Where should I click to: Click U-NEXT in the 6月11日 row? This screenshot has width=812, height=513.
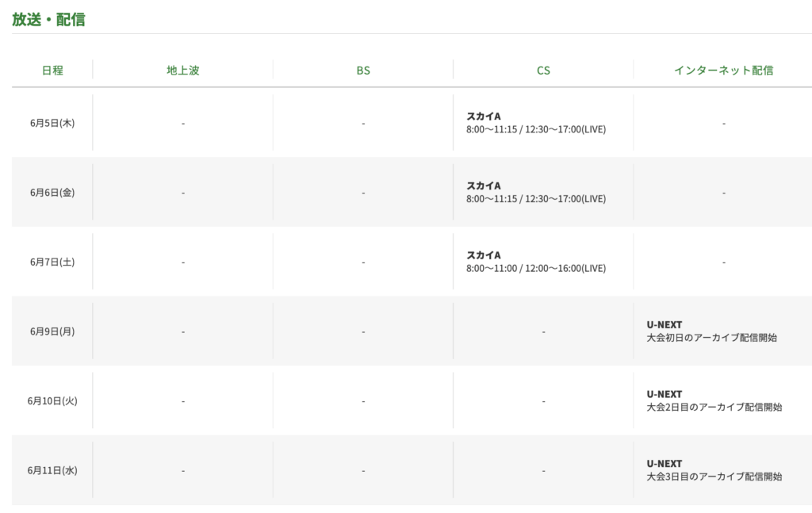pyautogui.click(x=665, y=464)
